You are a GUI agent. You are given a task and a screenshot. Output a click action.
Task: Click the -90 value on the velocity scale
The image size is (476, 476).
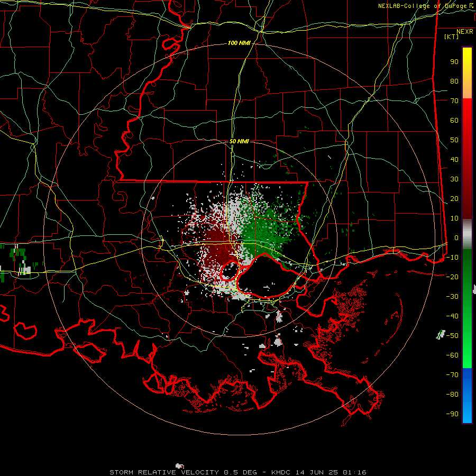coord(452,414)
